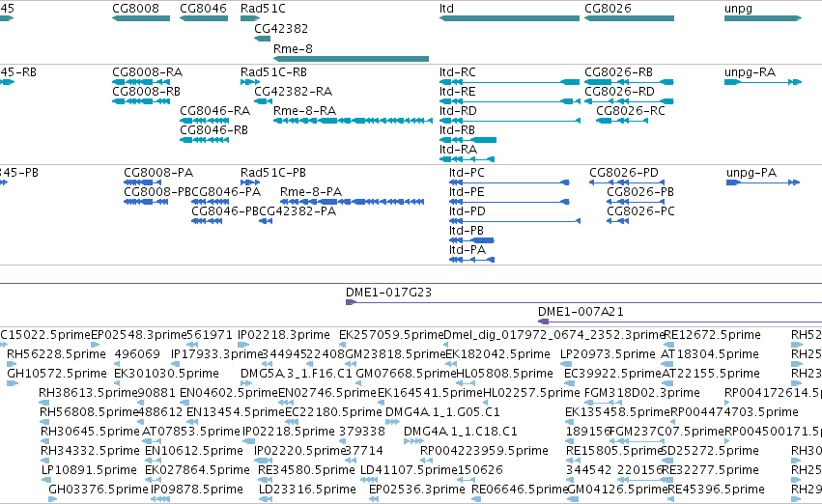
Task: Click the CG42382-PA protein label
Action: tap(298, 211)
